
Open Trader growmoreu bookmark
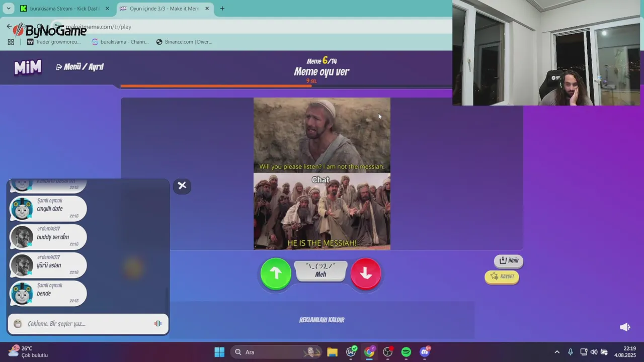[54, 42]
